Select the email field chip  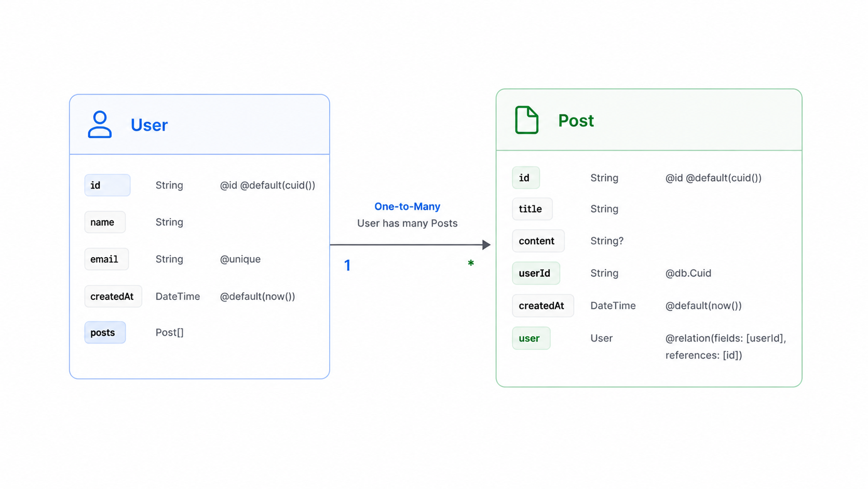coord(106,259)
